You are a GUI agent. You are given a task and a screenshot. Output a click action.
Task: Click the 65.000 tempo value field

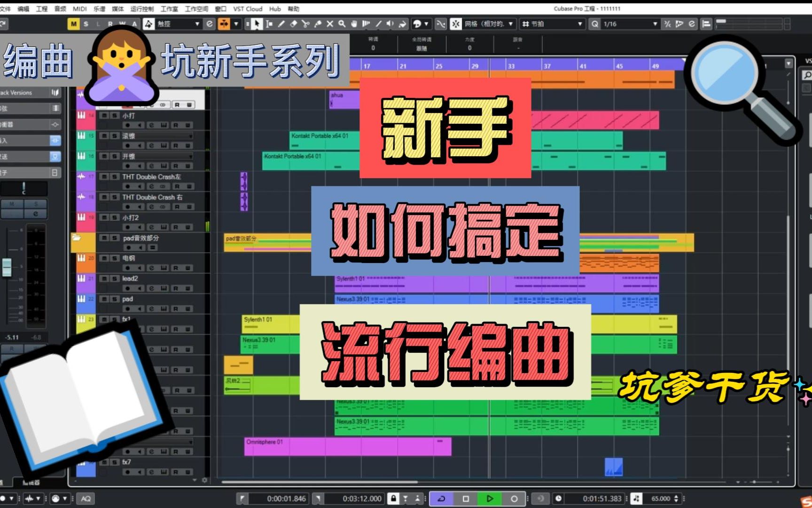[661, 499]
